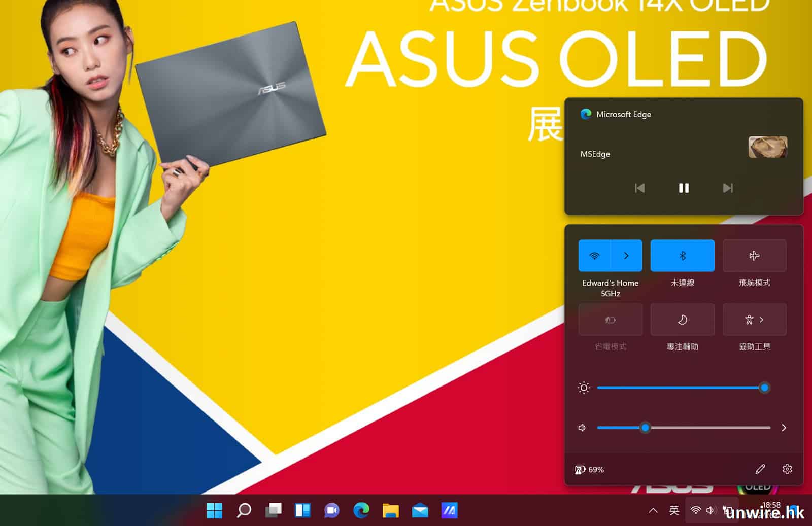Skip to the next media track
The height and width of the screenshot is (526, 812).
click(728, 188)
